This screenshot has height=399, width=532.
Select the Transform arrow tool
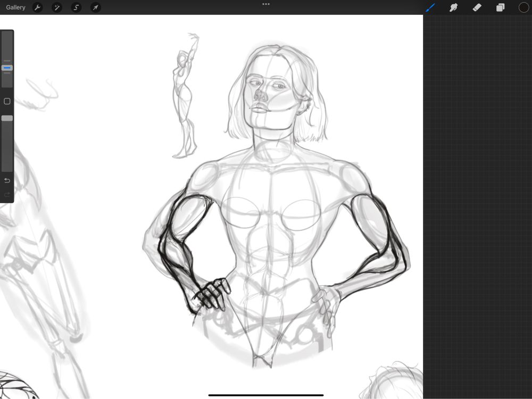point(96,7)
